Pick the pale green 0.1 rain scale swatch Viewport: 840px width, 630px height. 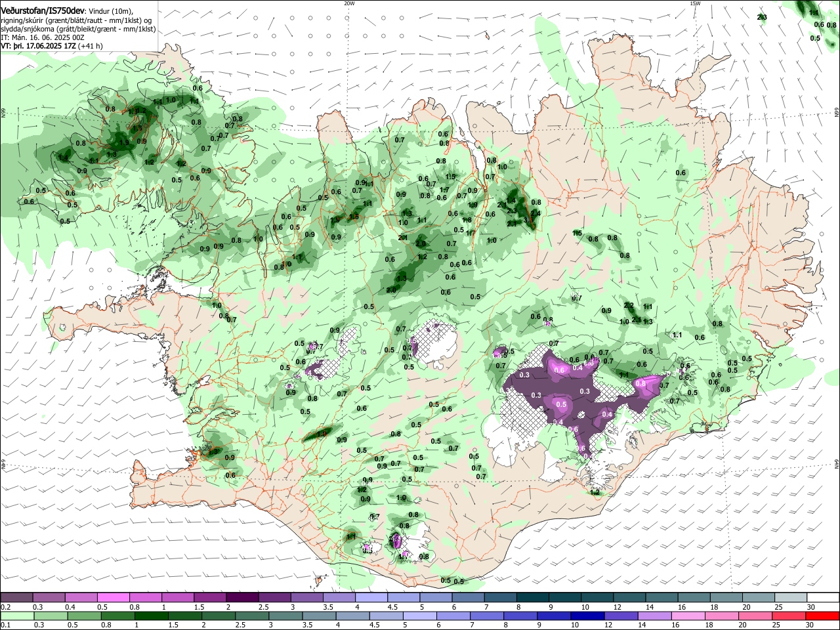17,616
